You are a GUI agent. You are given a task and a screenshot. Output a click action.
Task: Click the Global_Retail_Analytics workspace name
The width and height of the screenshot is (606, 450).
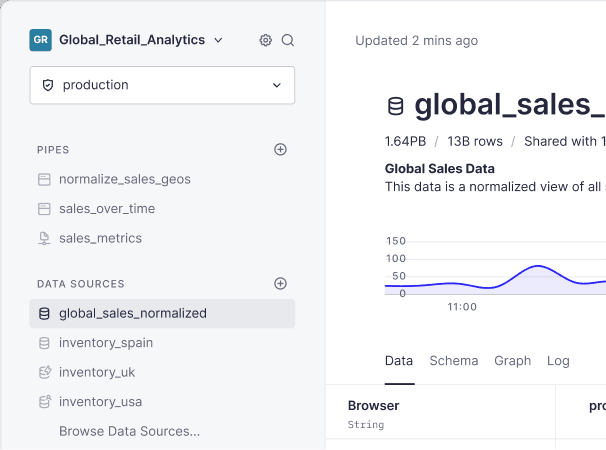click(132, 40)
